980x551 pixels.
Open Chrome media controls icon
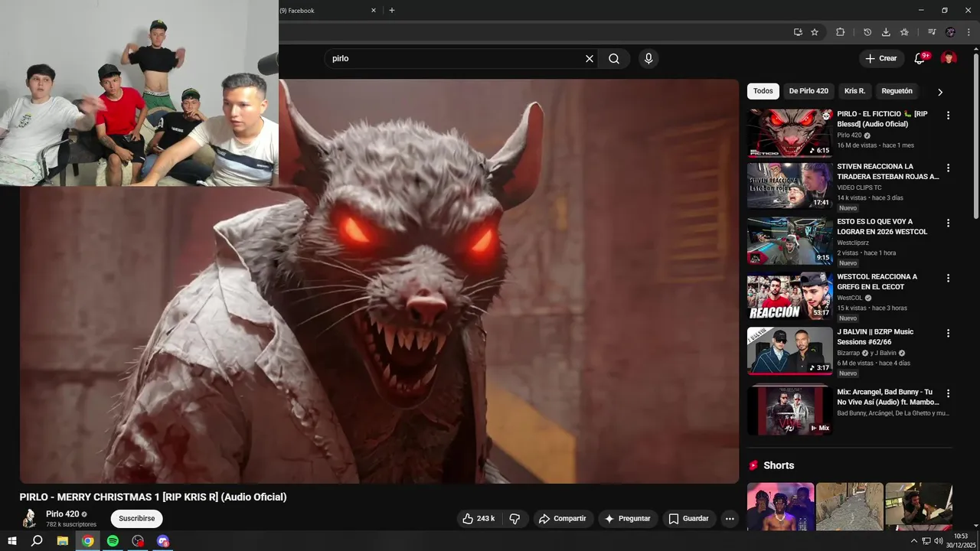click(932, 32)
